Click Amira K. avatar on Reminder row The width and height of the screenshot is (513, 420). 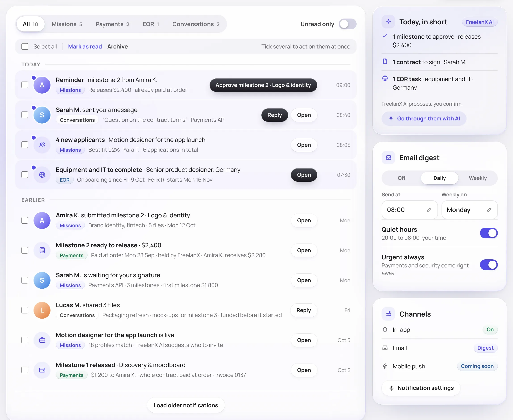[42, 85]
